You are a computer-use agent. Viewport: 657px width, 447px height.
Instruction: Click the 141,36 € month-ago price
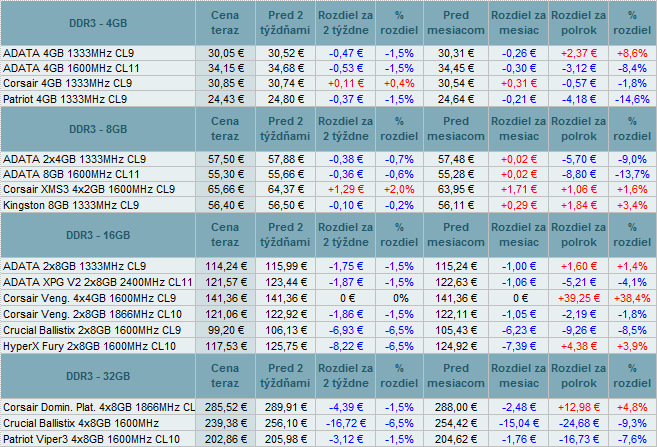tap(456, 298)
